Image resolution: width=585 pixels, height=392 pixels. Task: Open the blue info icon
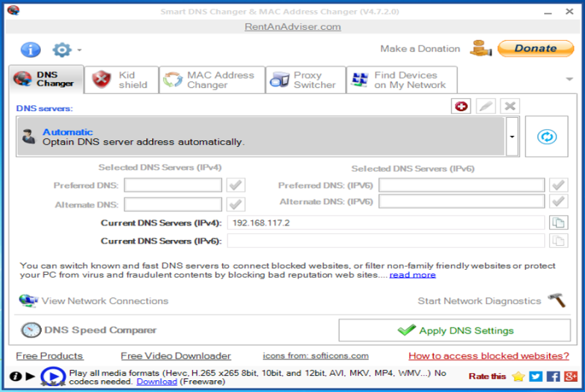pos(31,50)
